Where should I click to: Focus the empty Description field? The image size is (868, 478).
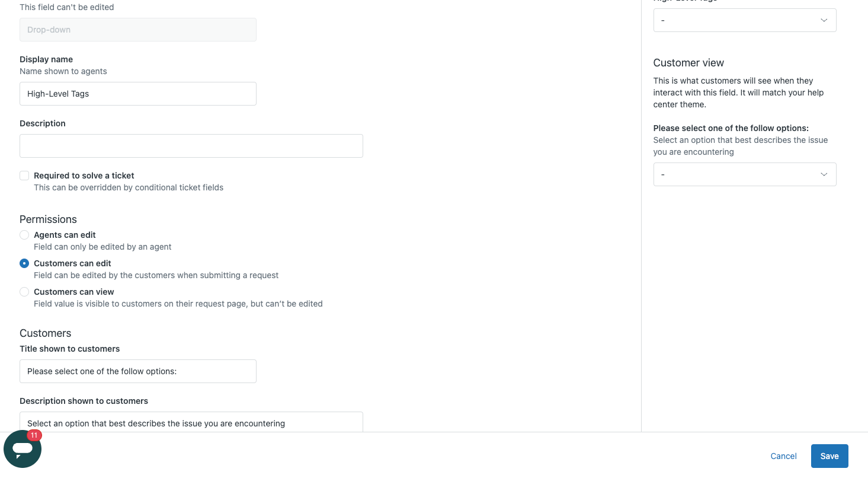click(x=191, y=146)
